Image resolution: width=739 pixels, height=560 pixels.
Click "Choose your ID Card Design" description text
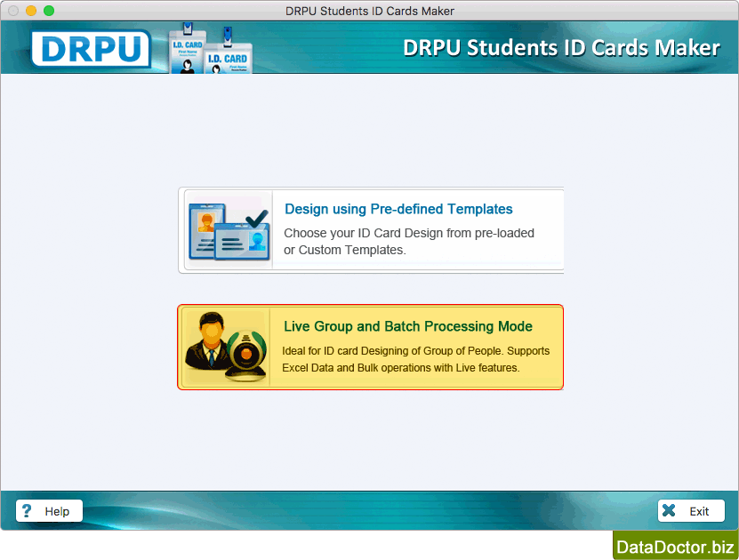coord(408,241)
